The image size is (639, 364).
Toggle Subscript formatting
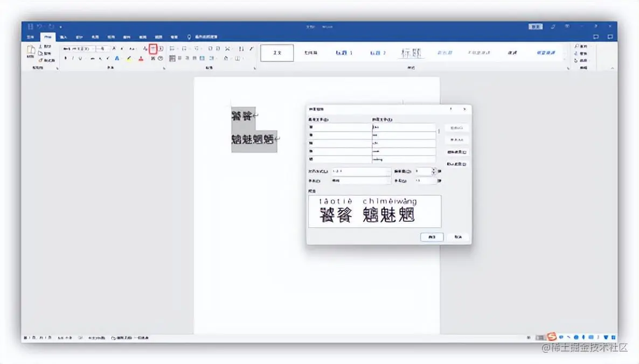(100, 58)
